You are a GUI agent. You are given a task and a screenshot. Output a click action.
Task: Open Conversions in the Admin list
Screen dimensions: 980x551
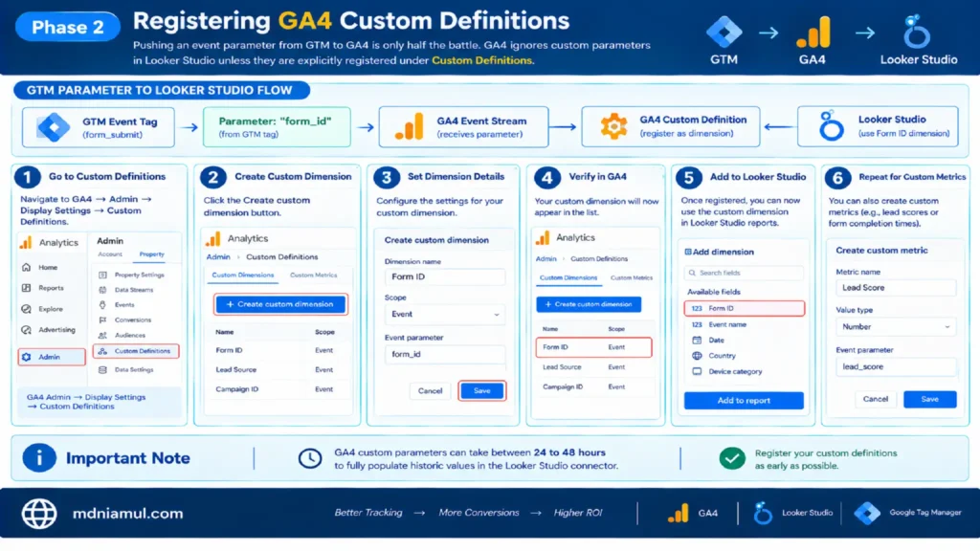[x=125, y=320]
